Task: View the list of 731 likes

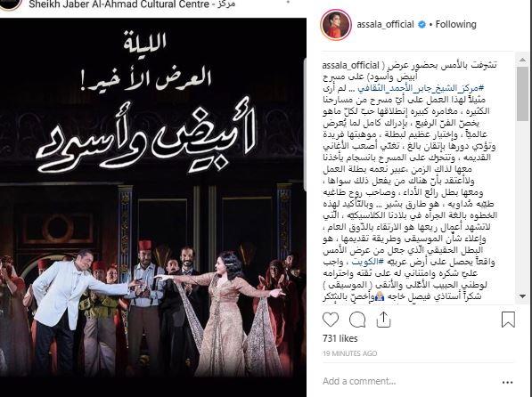Action: point(340,338)
